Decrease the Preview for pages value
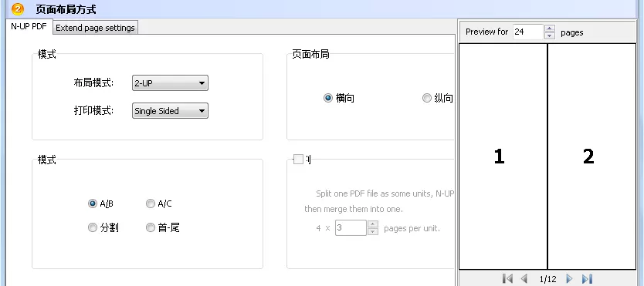The height and width of the screenshot is (286, 644). point(550,35)
